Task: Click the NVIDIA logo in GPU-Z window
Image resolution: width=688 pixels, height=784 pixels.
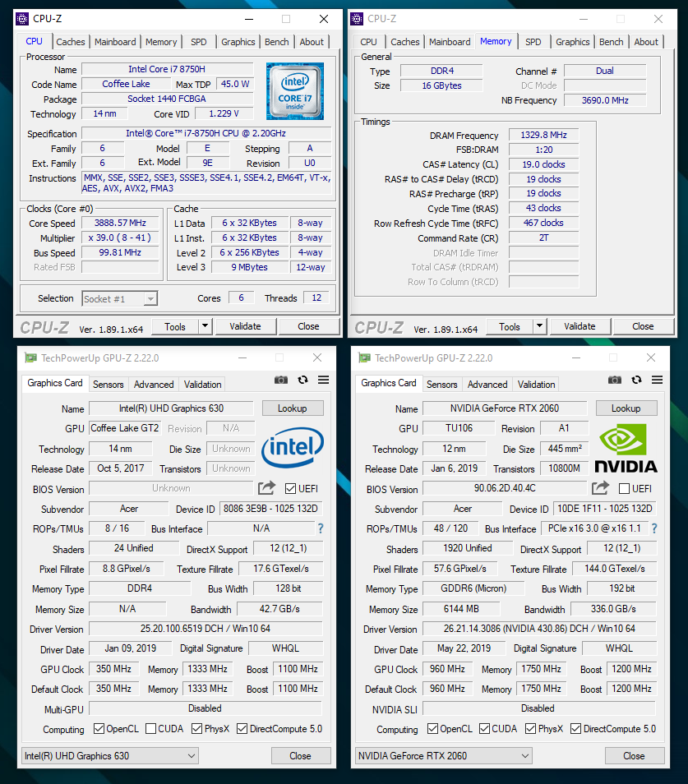Action: [x=626, y=449]
